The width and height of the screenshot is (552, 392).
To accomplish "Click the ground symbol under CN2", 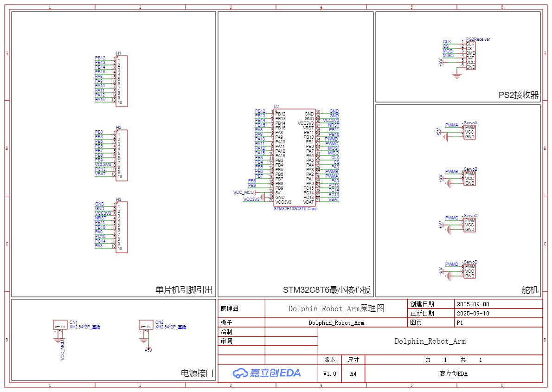I will coord(143,341).
